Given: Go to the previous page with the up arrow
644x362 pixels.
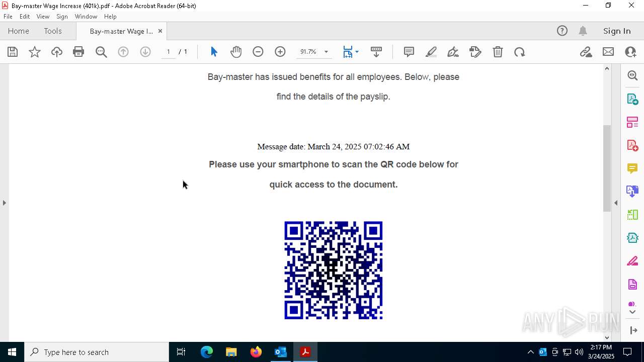Looking at the screenshot, I should [123, 52].
